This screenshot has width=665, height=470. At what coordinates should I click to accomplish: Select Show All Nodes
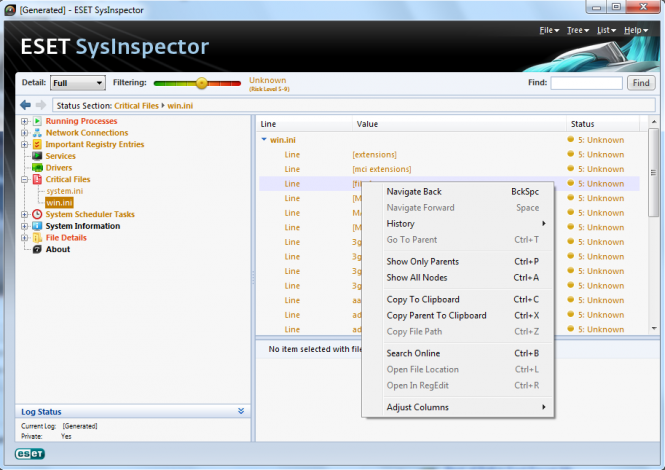click(458, 278)
